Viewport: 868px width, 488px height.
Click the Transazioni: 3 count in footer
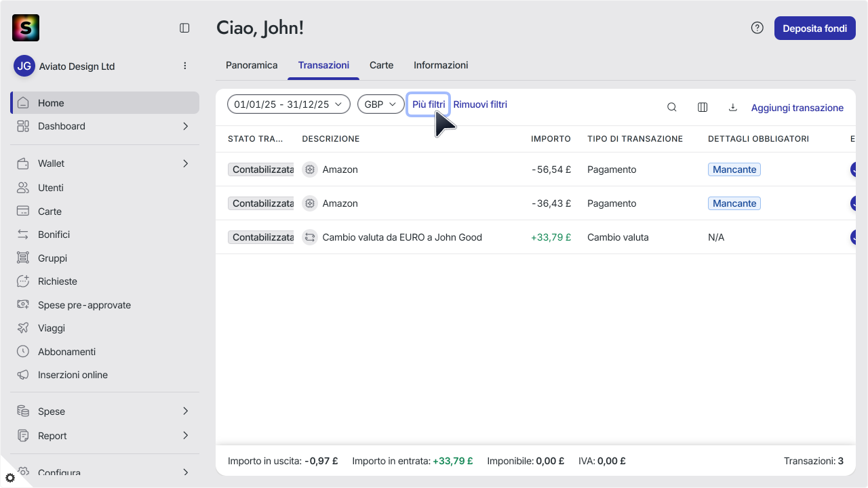[814, 461]
